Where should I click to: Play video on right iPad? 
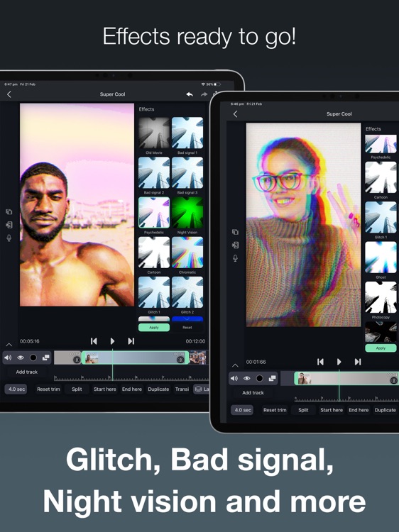point(339,362)
